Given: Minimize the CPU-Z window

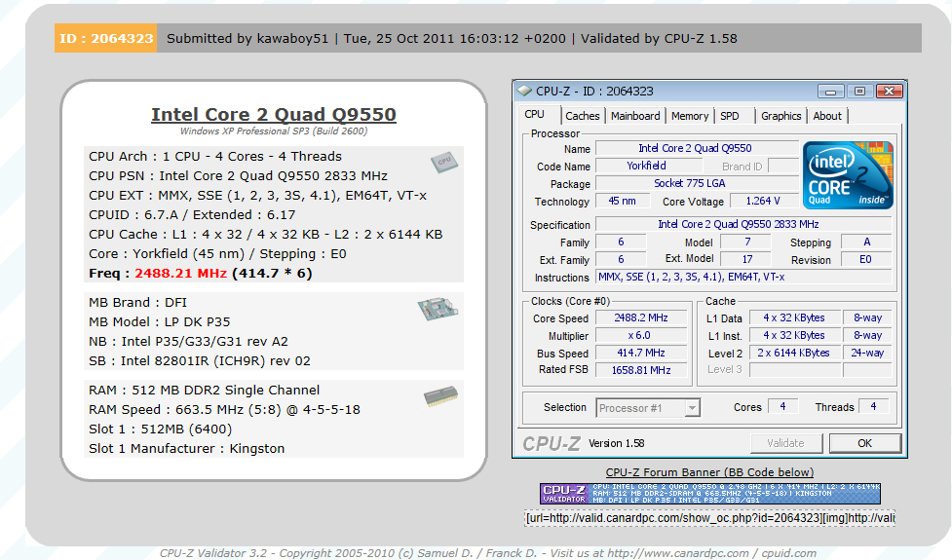Looking at the screenshot, I should (x=830, y=91).
